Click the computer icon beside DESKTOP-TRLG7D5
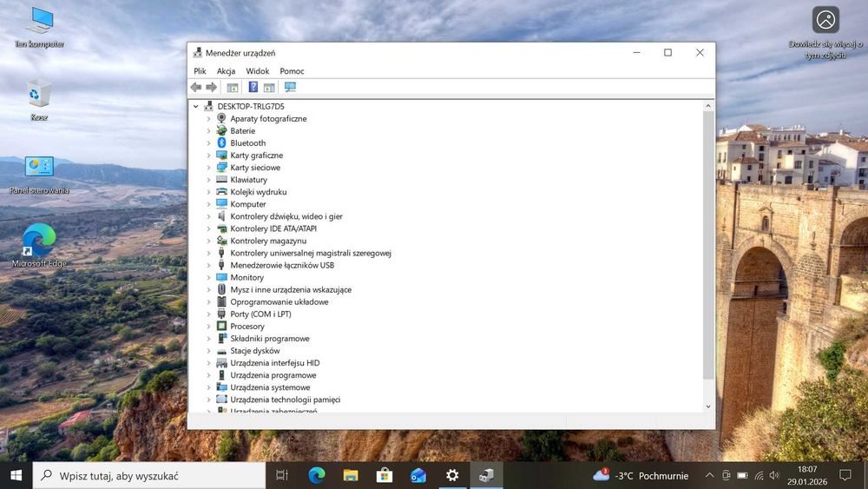This screenshot has width=868, height=489. click(208, 106)
